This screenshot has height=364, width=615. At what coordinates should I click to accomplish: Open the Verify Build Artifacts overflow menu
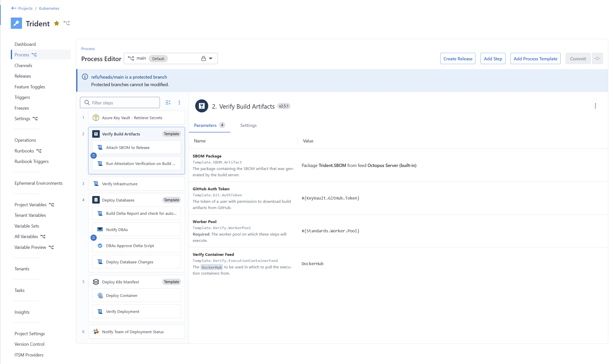[x=595, y=106]
